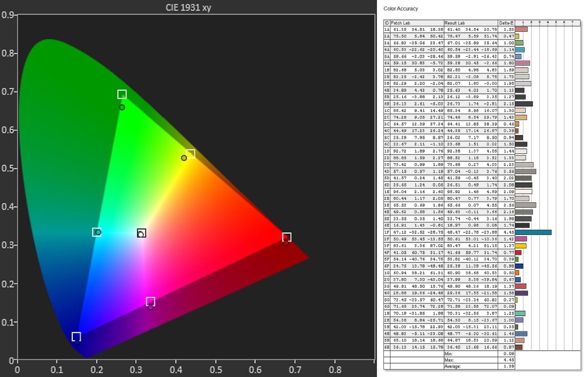
Task: Click the ID column header
Action: [x=387, y=23]
